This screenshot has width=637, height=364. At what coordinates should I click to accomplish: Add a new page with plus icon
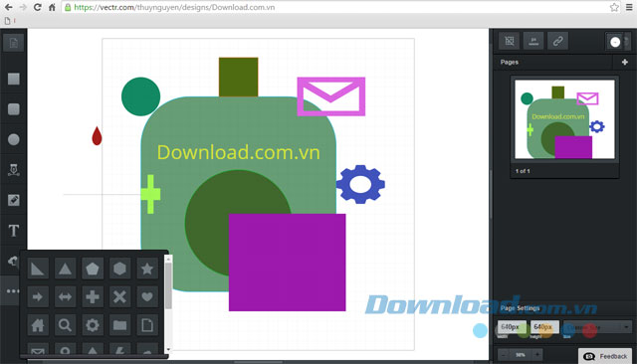625,62
